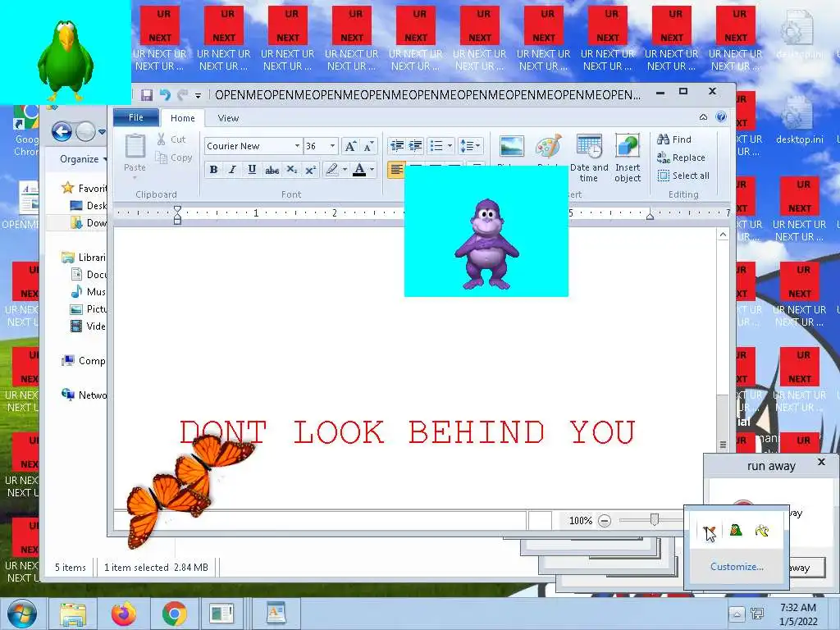Click the taskbar clock
The image size is (840, 630).
click(x=798, y=614)
